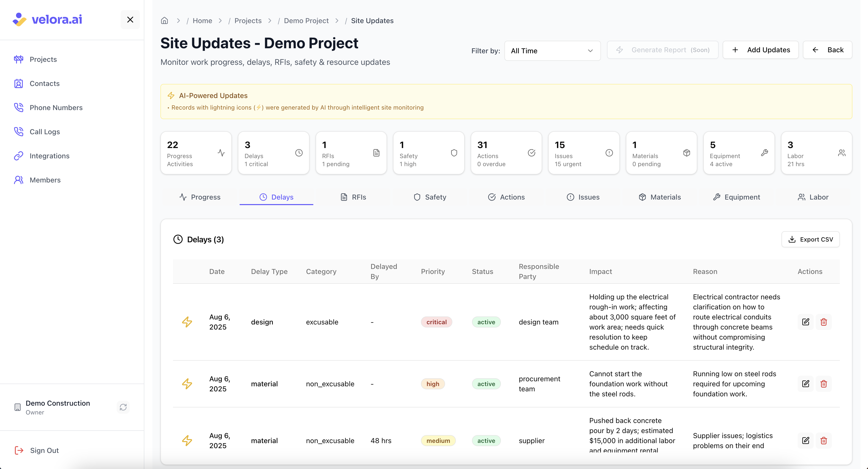
Task: Click the Export CSV button
Action: pyautogui.click(x=810, y=240)
